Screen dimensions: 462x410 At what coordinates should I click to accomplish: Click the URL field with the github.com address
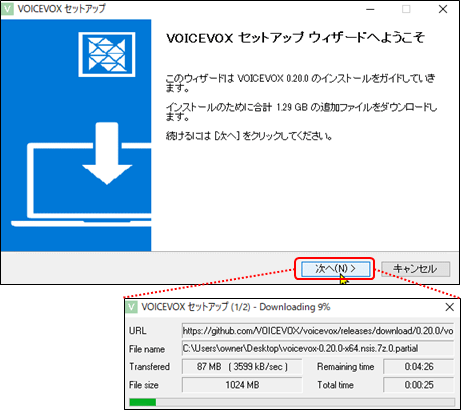[318, 331]
